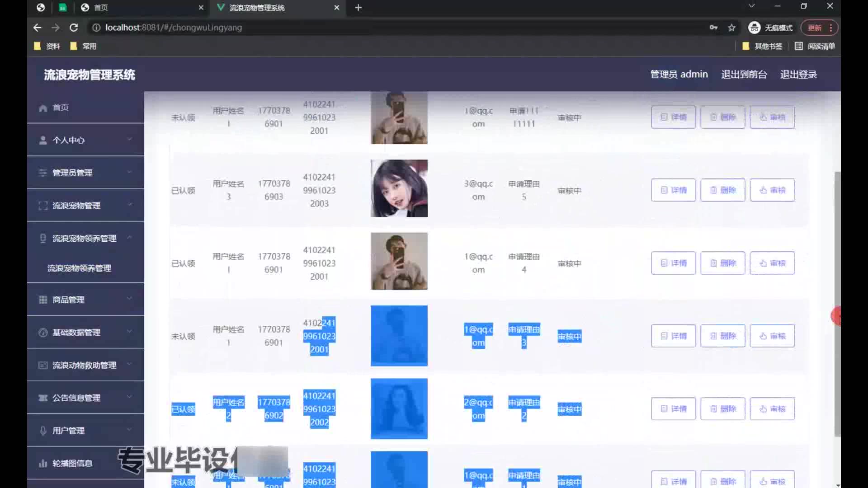
Task: Expand 个人中心 sidebar menu
Action: point(85,140)
